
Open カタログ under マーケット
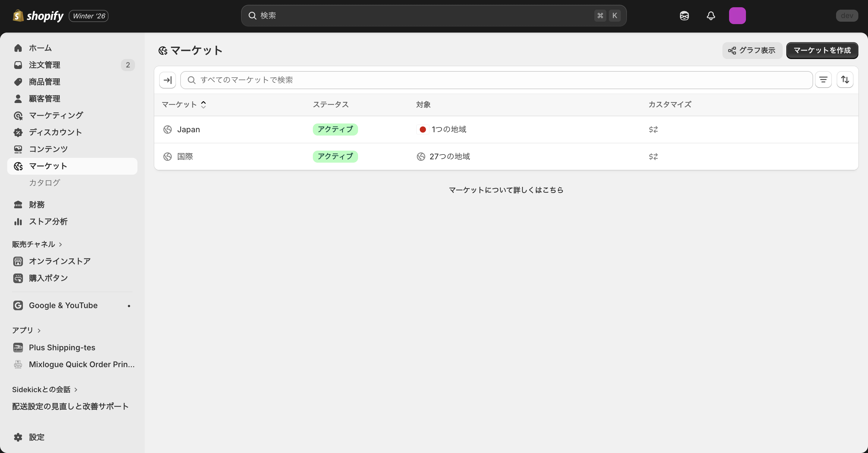[x=44, y=183]
